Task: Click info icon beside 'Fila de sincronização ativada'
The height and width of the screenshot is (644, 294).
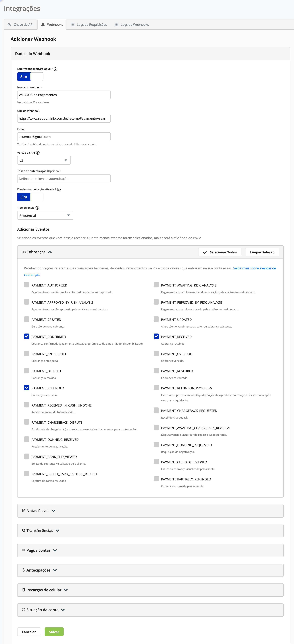Action: (59, 190)
